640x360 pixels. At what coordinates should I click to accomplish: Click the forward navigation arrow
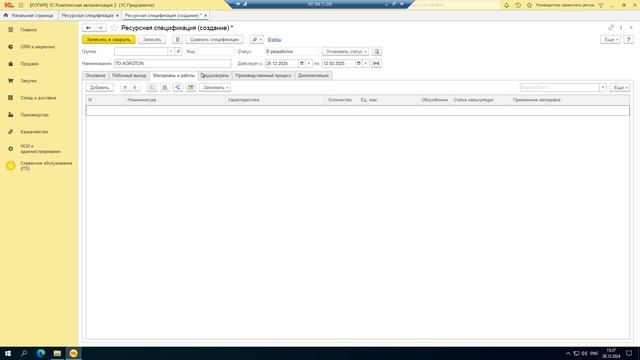100,28
